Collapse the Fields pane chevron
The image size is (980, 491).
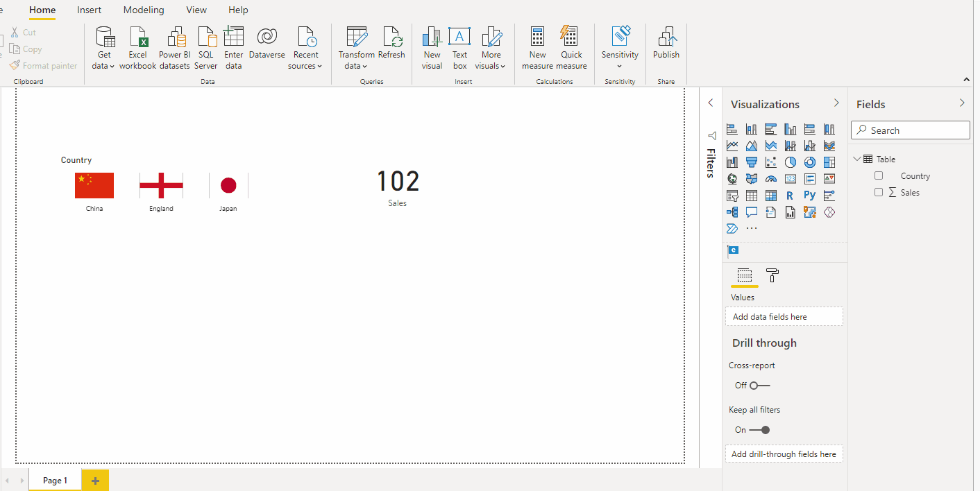click(962, 103)
